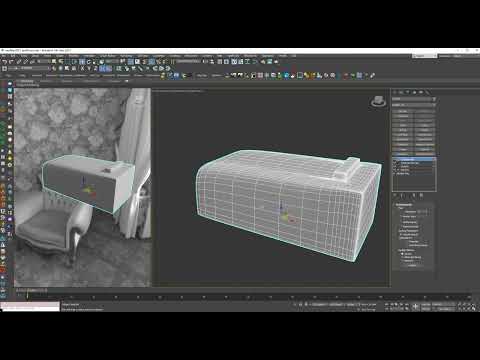
Task: Activate the Select and Link tool
Action: click(x=19, y=62)
